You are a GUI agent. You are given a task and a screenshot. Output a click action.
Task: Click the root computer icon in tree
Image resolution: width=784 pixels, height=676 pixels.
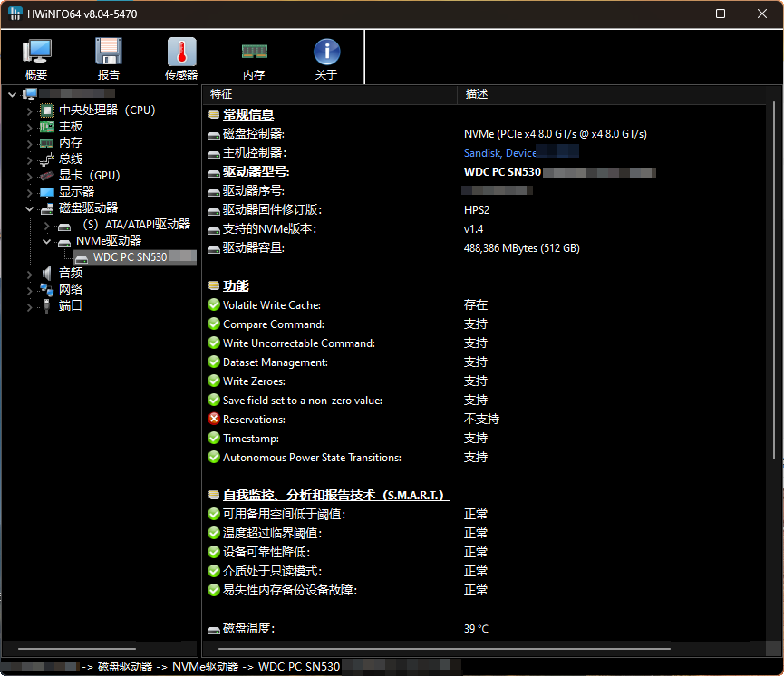click(x=30, y=93)
